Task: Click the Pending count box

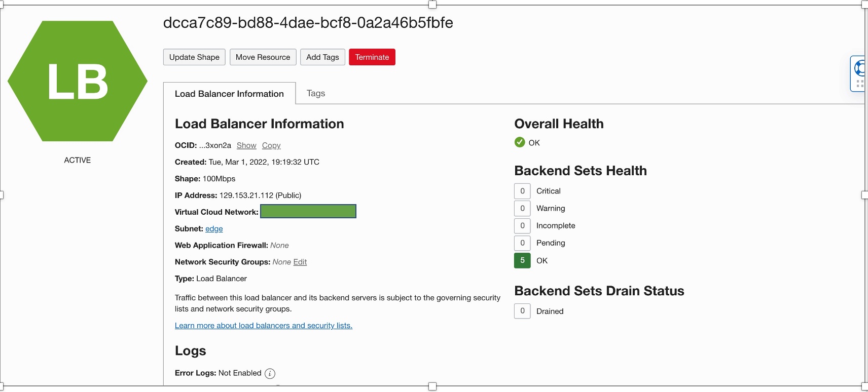Action: [x=522, y=243]
